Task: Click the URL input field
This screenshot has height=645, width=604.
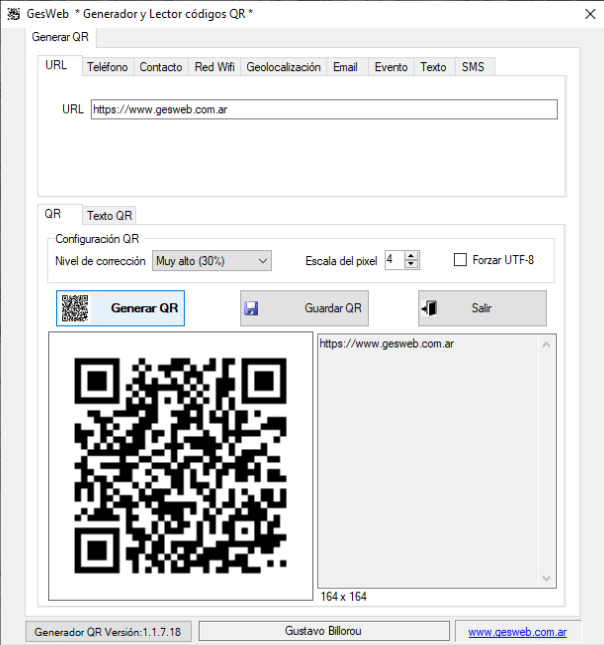Action: click(324, 109)
